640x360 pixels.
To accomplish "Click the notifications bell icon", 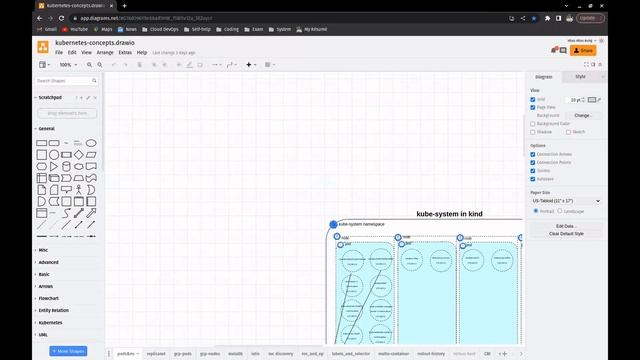I will tap(554, 50).
